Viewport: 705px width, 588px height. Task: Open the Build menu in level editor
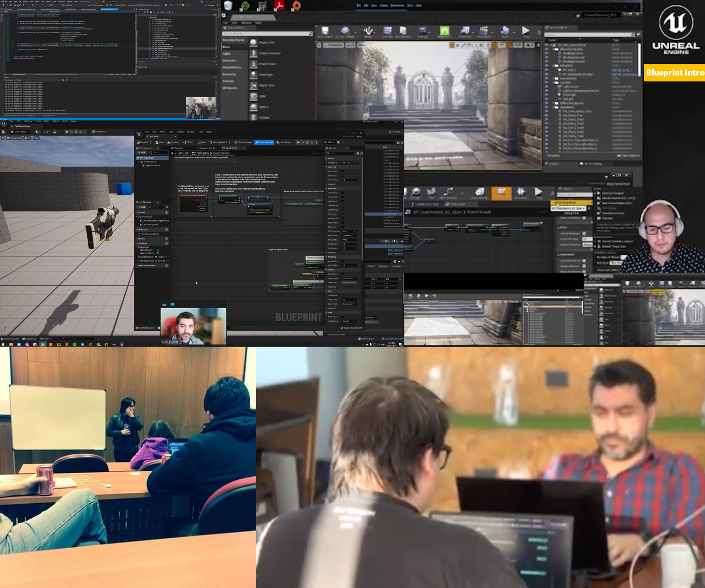click(47, 121)
